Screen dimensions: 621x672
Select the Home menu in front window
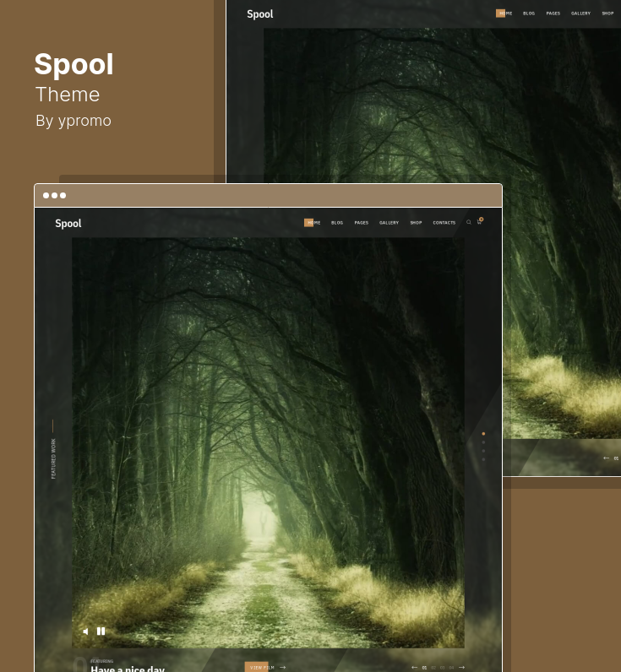[313, 223]
